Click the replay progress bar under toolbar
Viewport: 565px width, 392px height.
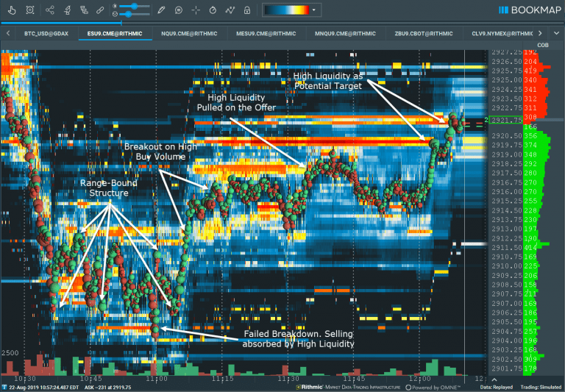[x=282, y=24]
